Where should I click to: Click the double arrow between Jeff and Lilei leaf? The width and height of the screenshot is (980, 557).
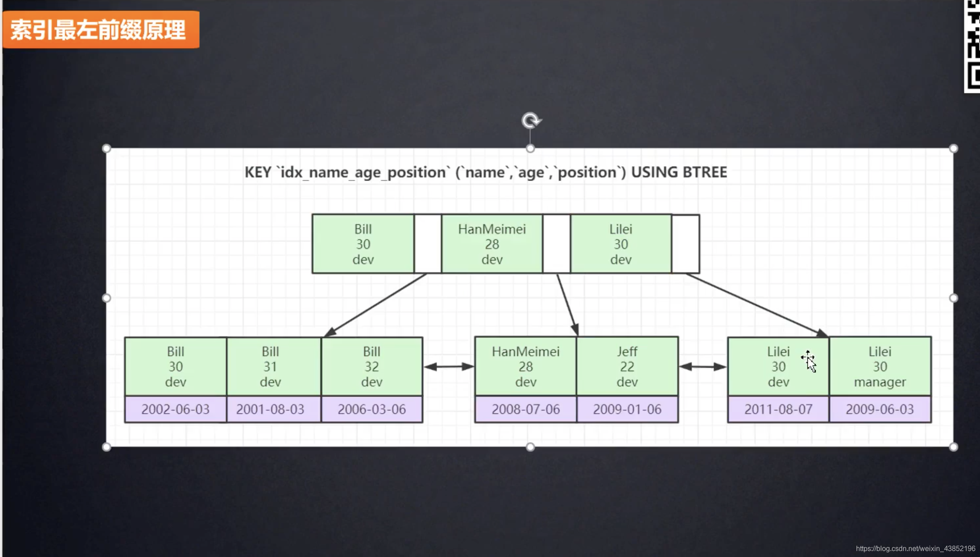(x=703, y=366)
